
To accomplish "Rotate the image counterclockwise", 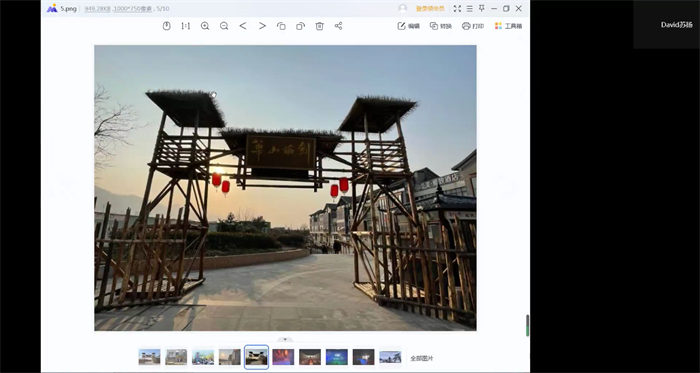I will pos(281,26).
